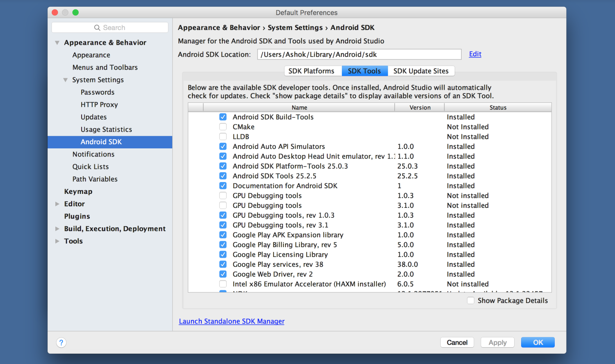The width and height of the screenshot is (615, 364).
Task: Click the Cancel button
Action: pos(457,342)
